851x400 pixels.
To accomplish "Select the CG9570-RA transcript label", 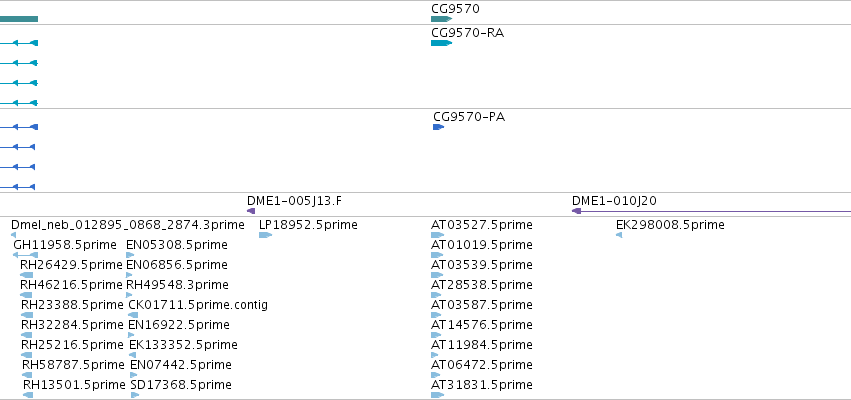I will 467,33.
